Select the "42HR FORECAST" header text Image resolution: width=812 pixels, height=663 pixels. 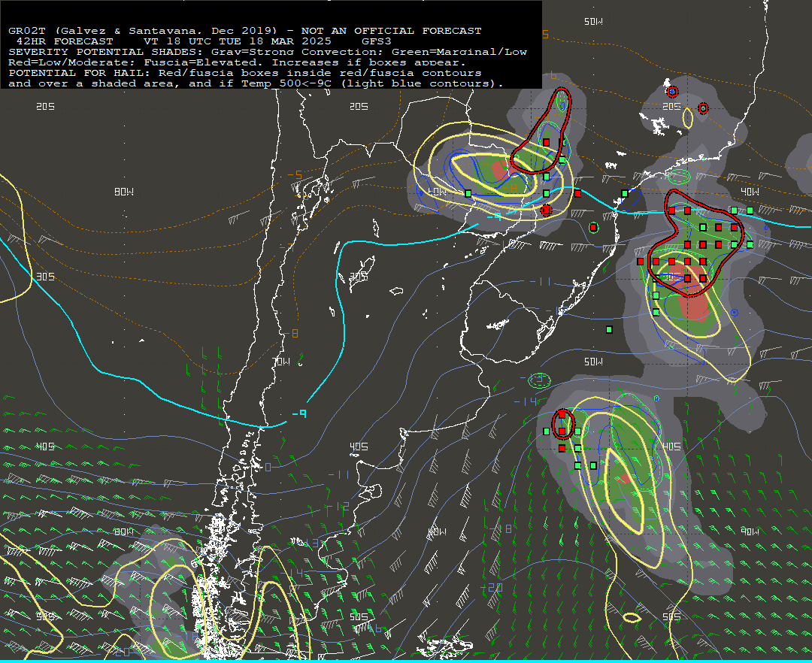(65, 41)
